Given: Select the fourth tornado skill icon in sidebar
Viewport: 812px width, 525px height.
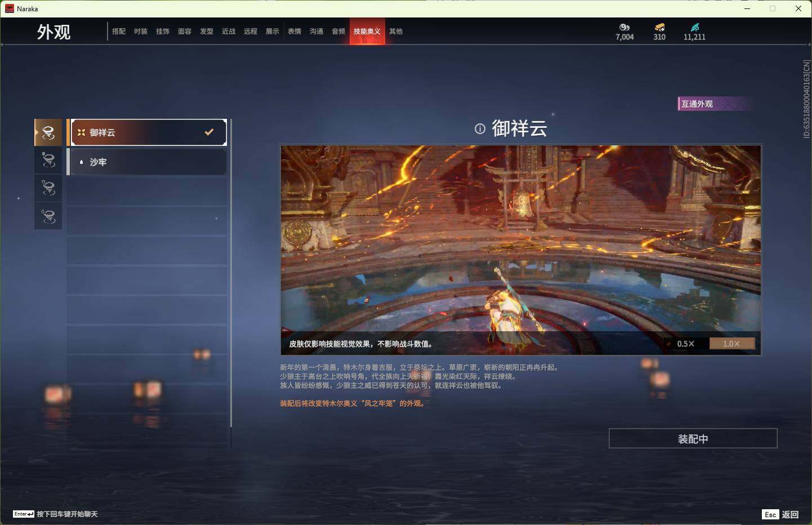Looking at the screenshot, I should 48,216.
